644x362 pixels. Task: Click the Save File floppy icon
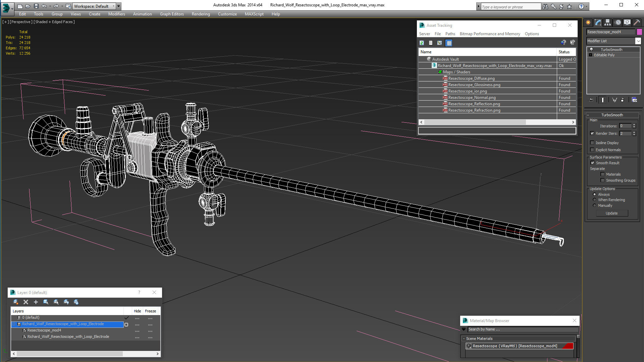36,6
